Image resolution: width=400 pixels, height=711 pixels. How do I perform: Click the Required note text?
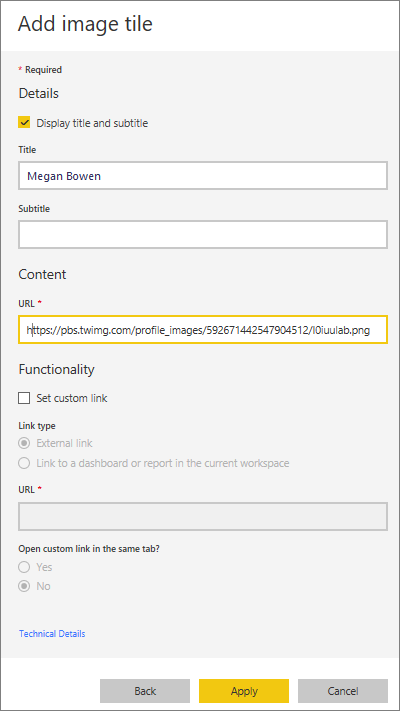(40, 70)
